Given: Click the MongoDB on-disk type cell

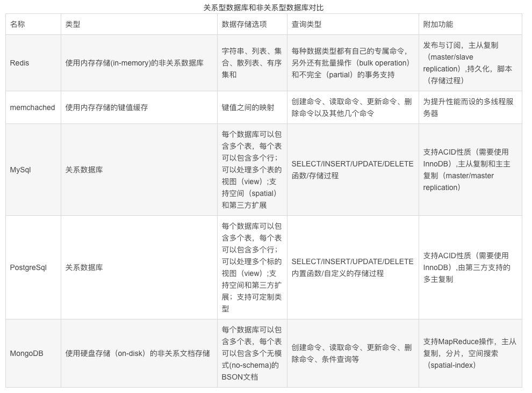Looking at the screenshot, I should point(139,353).
